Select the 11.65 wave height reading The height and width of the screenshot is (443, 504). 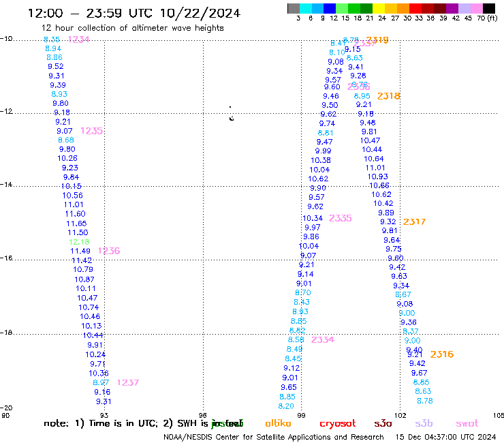tap(76, 224)
